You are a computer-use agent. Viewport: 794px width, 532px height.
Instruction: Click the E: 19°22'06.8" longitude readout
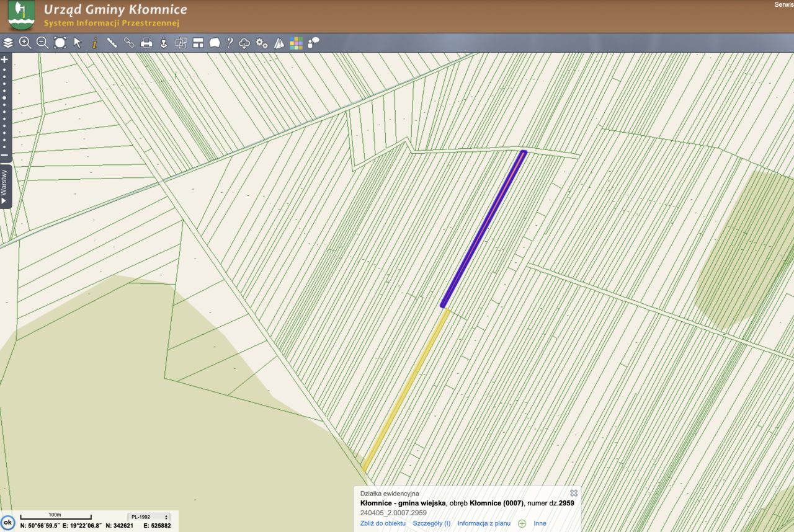(82, 525)
